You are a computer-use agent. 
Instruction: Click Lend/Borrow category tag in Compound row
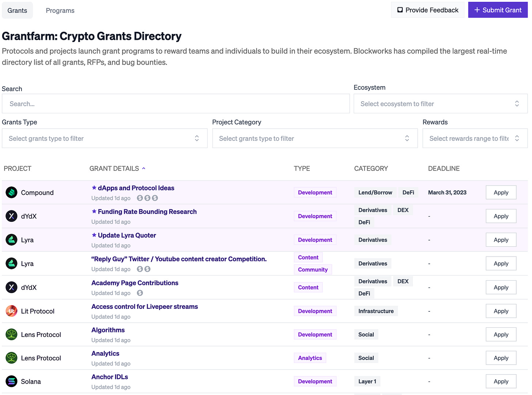coord(375,193)
